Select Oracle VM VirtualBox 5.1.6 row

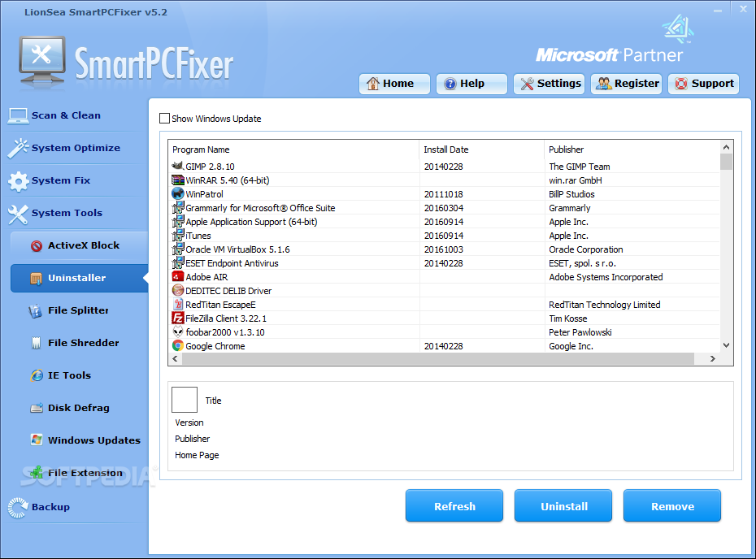tap(444, 249)
